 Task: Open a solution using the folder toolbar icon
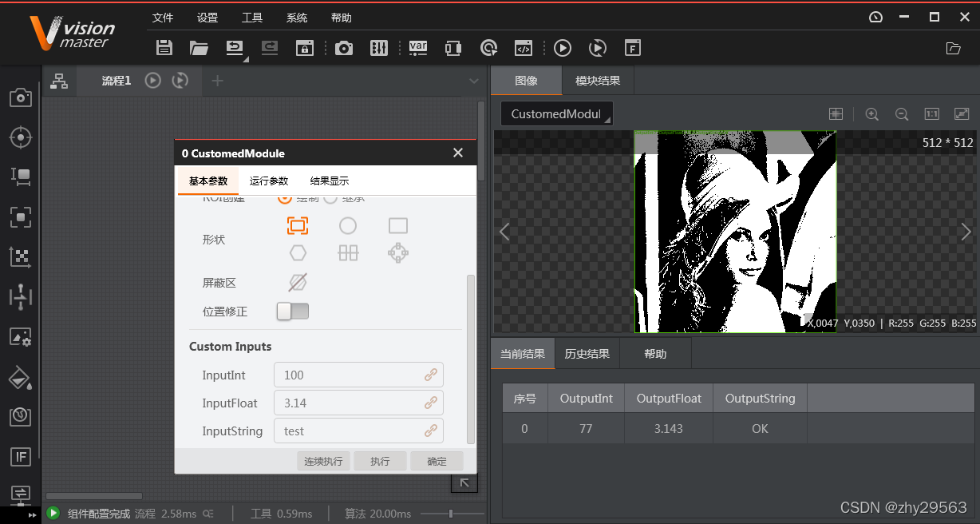199,48
